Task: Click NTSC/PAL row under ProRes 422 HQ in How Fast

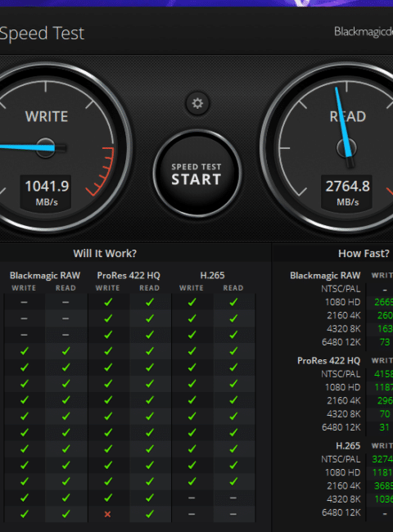Action: click(341, 374)
